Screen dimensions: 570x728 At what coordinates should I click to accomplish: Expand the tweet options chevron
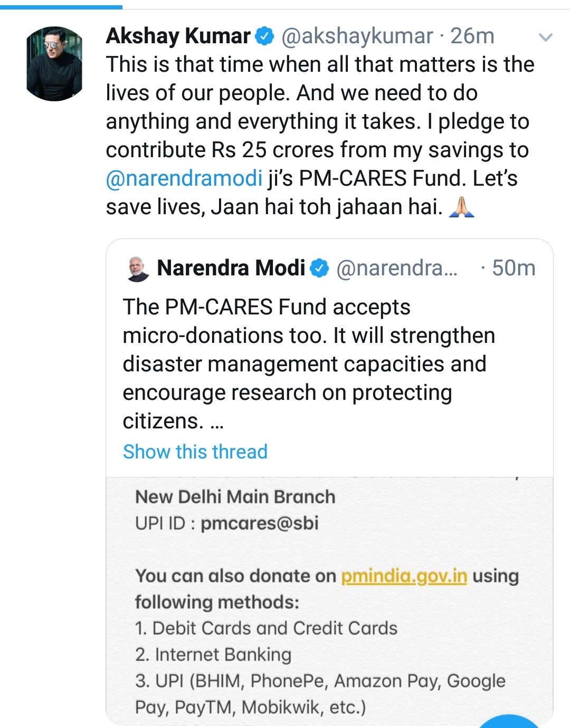545,37
